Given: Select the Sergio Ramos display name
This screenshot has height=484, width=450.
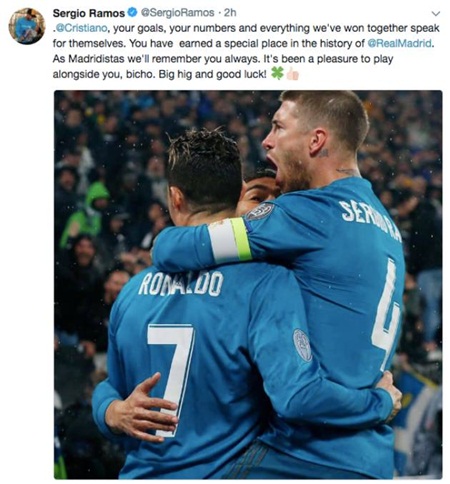Looking at the screenshot, I should click(x=89, y=13).
